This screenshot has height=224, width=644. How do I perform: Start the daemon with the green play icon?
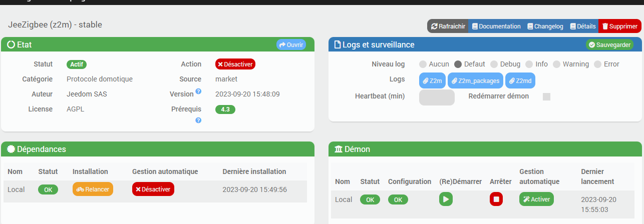(446, 199)
